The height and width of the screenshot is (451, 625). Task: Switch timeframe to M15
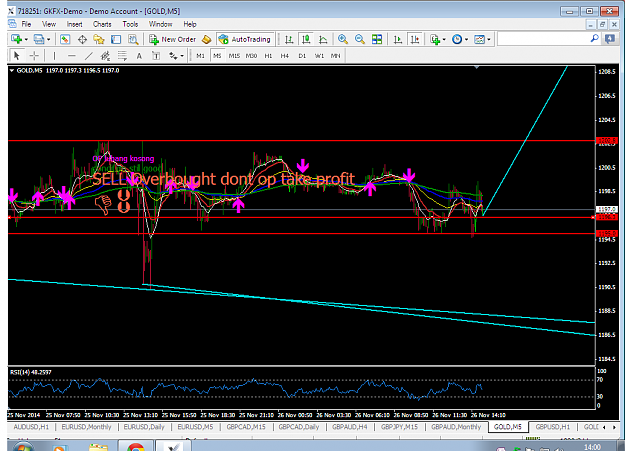click(234, 56)
